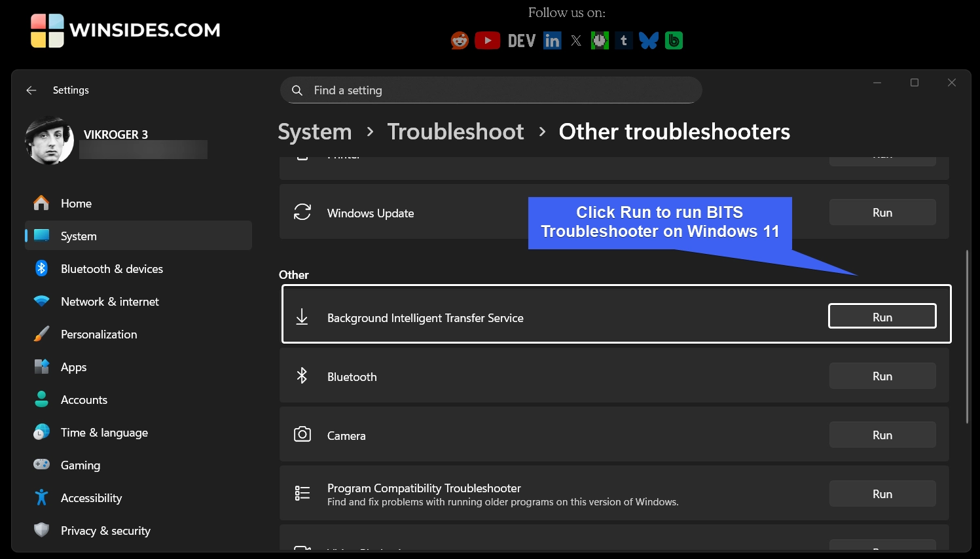This screenshot has width=980, height=559.
Task: Click the Camera troubleshooter icon
Action: tap(302, 434)
